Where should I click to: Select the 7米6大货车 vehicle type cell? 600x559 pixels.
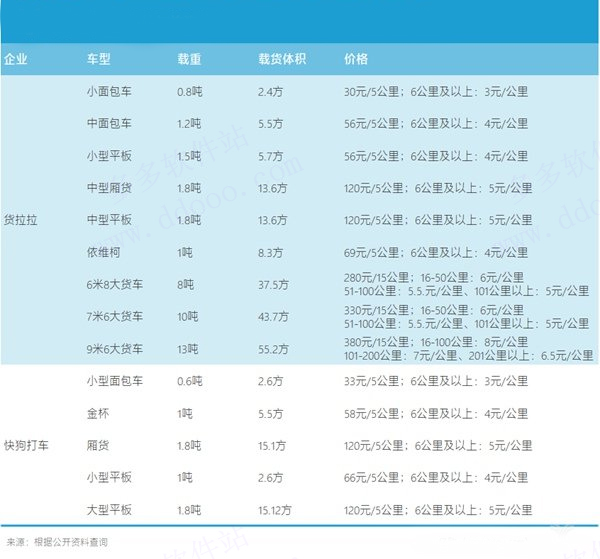coord(115,317)
